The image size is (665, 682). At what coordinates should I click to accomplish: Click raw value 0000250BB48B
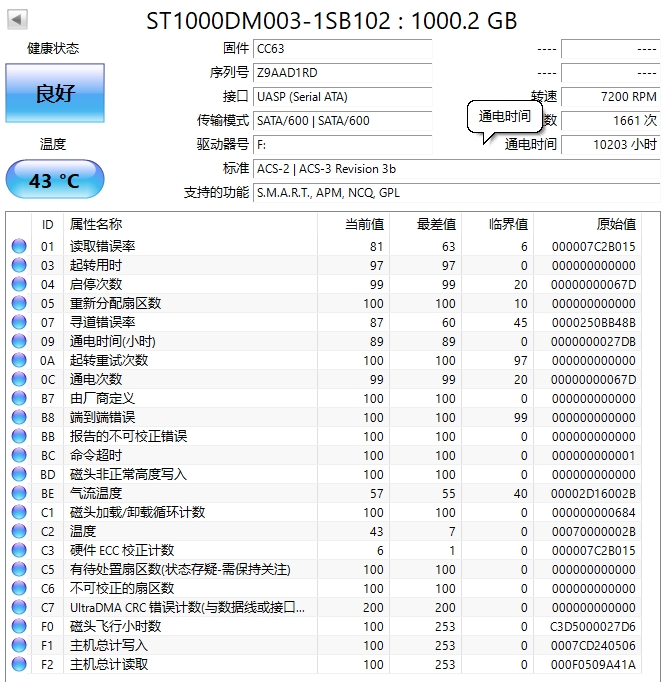(594, 323)
